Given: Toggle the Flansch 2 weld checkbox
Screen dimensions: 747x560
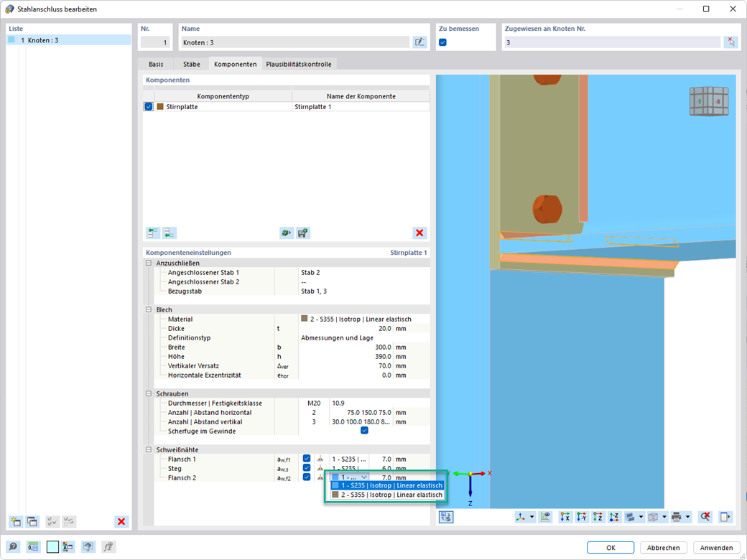Looking at the screenshot, I should click(x=307, y=477).
